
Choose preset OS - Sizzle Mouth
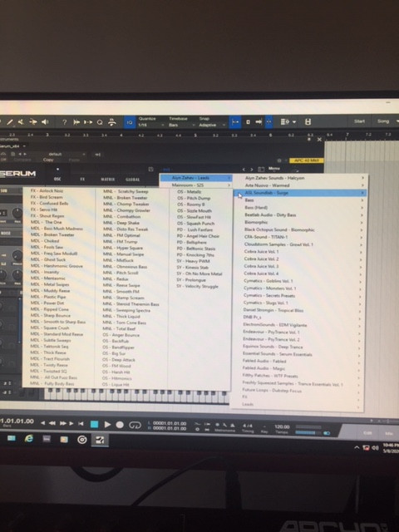195,210
